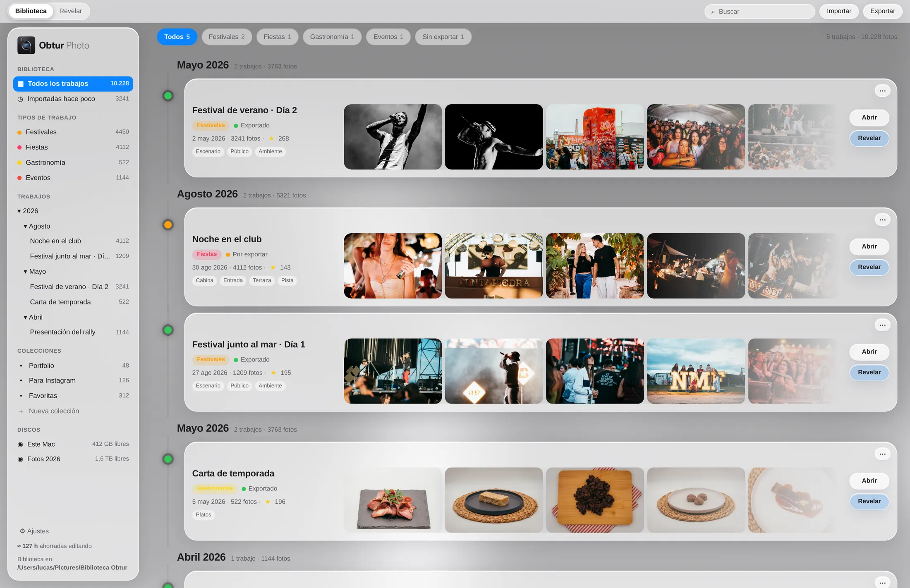Screen dimensions: 910x588
Task: Open the Festival de verano · Día 2 job
Action: coord(869,118)
